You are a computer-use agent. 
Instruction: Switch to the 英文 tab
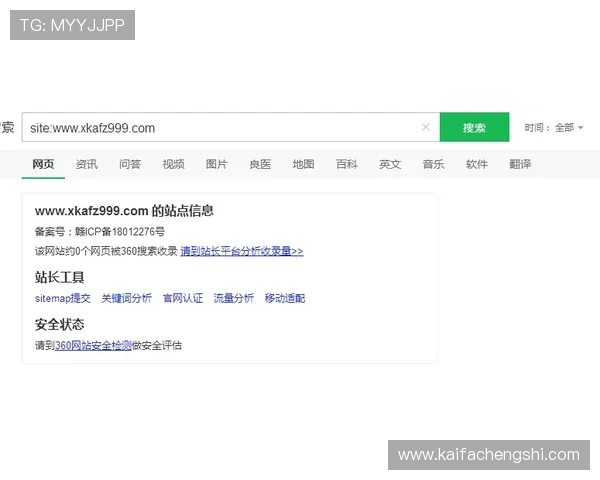click(390, 164)
